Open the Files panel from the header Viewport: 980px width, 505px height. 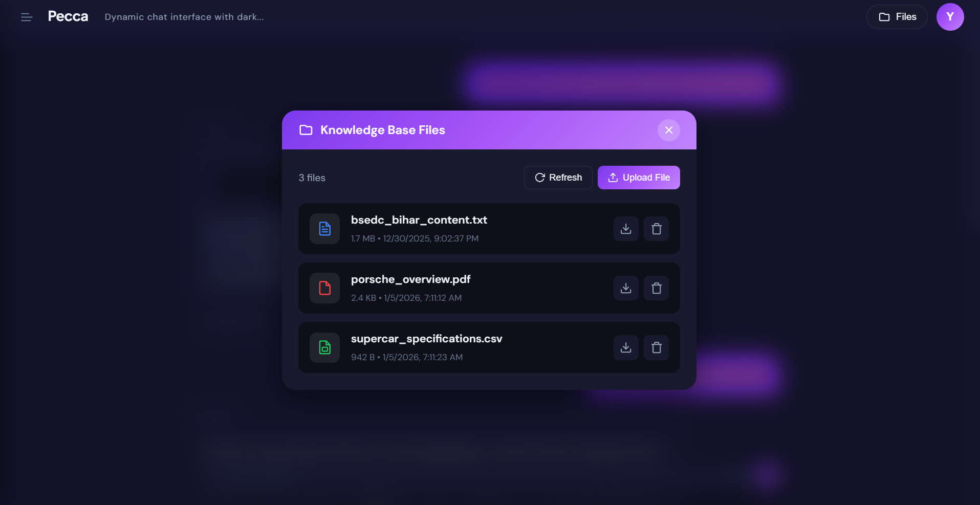click(897, 17)
